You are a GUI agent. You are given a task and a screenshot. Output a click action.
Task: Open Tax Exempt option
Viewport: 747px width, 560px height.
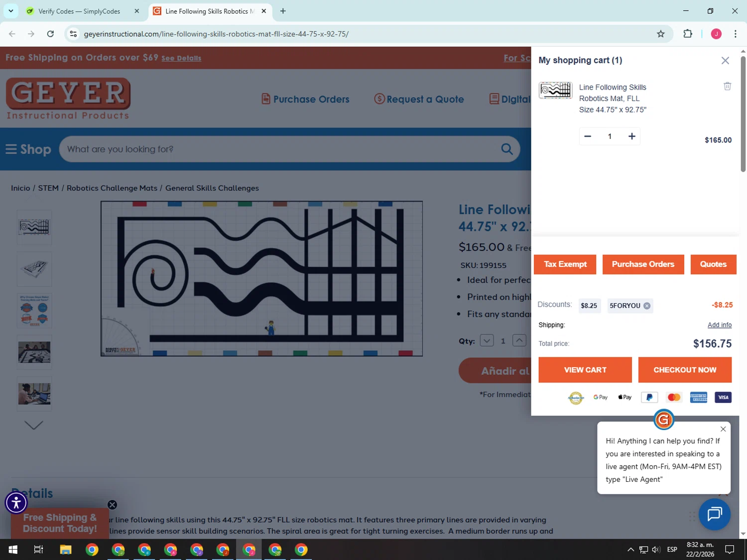point(565,264)
